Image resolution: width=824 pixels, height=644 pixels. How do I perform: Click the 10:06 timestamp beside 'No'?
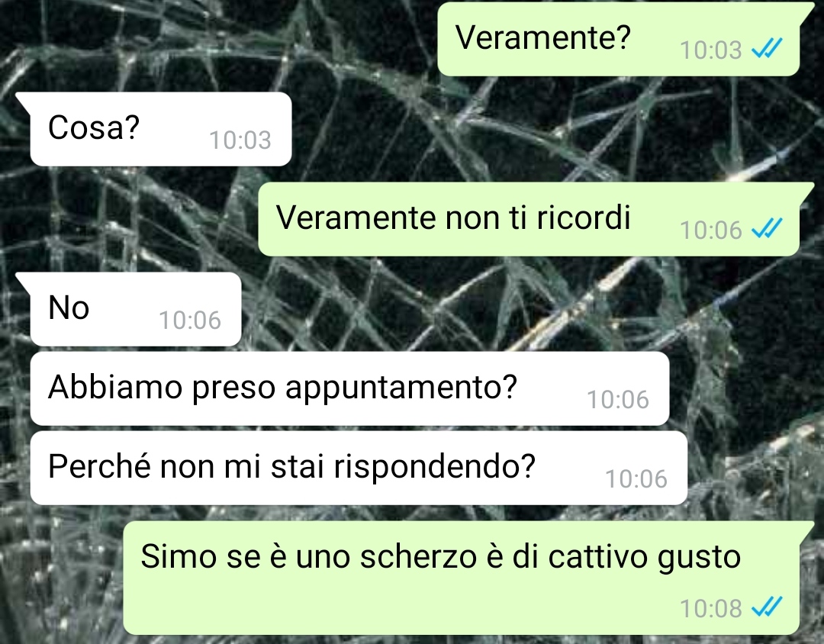190,320
